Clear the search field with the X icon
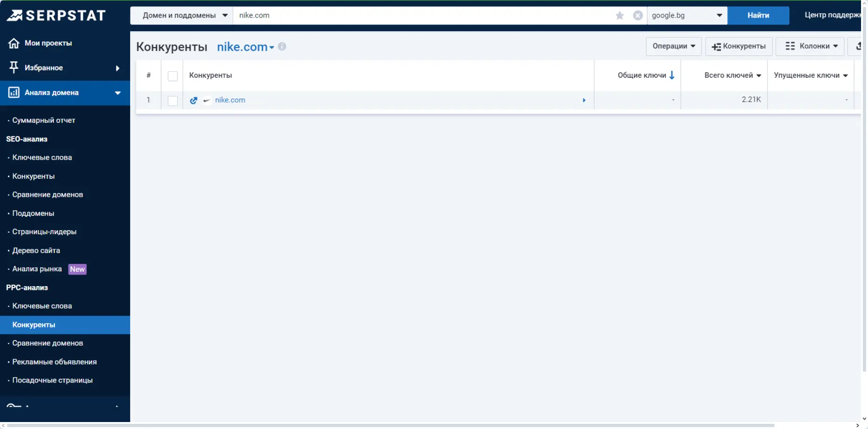Image resolution: width=868 pixels, height=429 pixels. pos(638,15)
